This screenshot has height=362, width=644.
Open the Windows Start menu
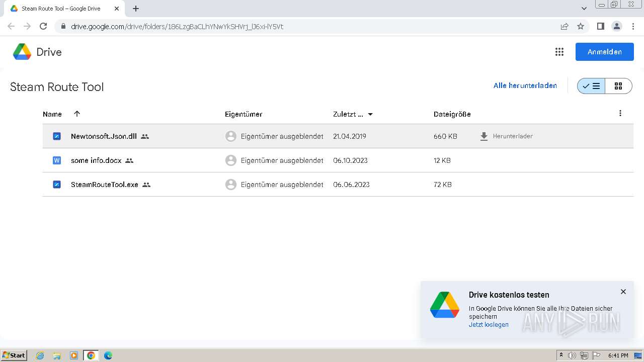tap(14, 355)
